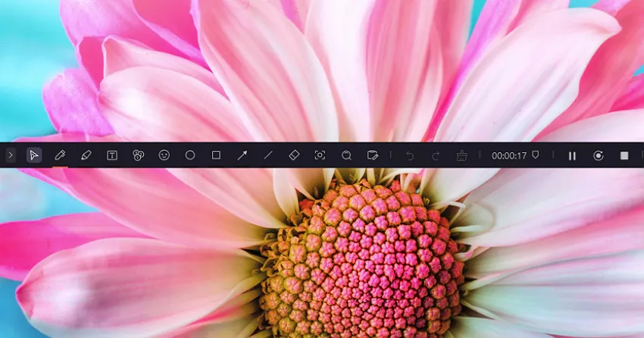The height and width of the screenshot is (338, 644).
Task: Open the emoji sticker tool
Action: click(x=164, y=155)
